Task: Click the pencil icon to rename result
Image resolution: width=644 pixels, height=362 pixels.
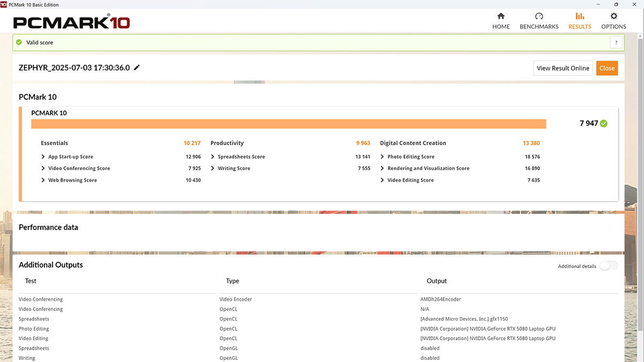Action: (x=137, y=68)
